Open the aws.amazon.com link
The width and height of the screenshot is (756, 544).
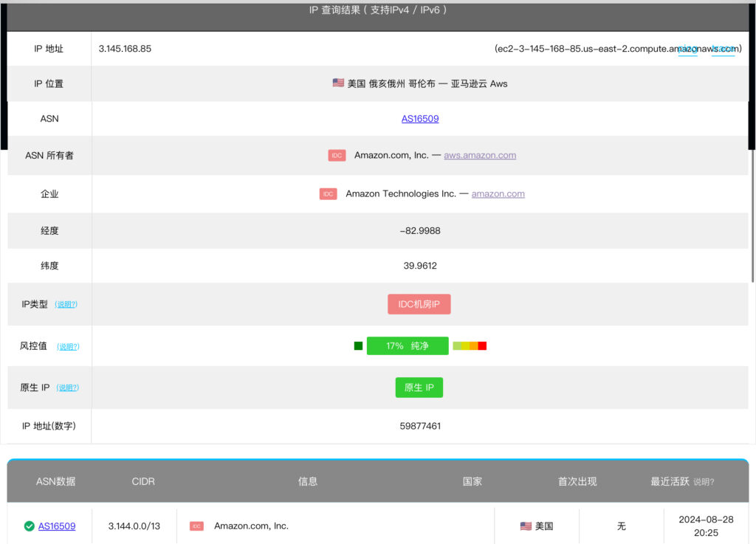tap(480, 156)
